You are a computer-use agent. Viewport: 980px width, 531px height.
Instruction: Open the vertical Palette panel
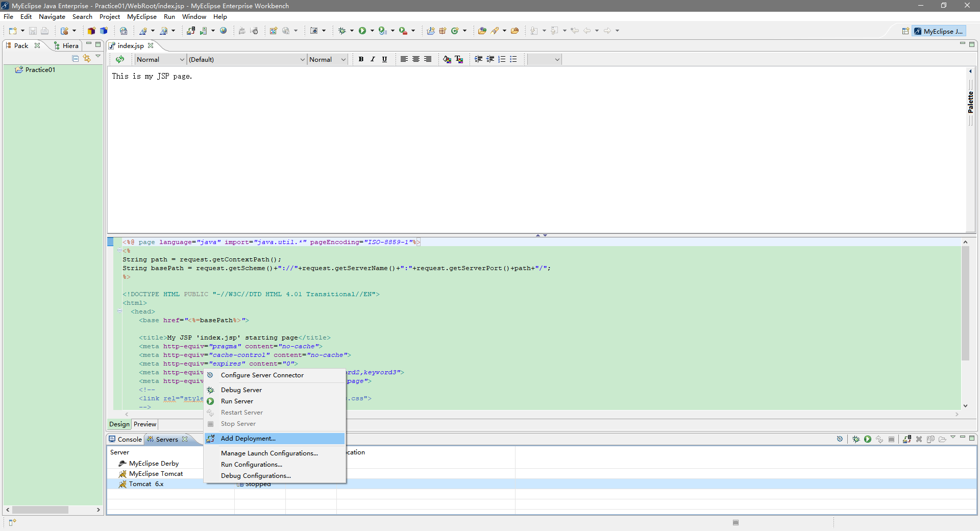coord(970,102)
